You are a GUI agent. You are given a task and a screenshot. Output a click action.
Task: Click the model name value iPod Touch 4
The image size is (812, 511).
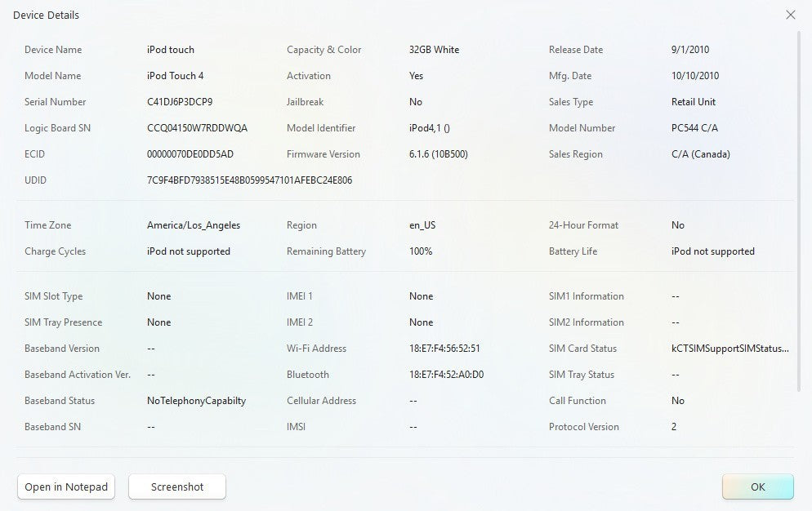[175, 76]
